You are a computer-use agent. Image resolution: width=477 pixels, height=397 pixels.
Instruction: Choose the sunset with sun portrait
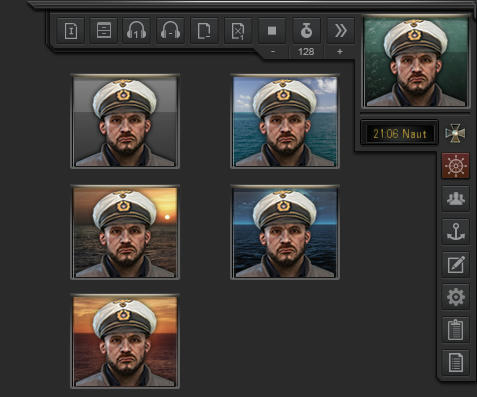125,232
